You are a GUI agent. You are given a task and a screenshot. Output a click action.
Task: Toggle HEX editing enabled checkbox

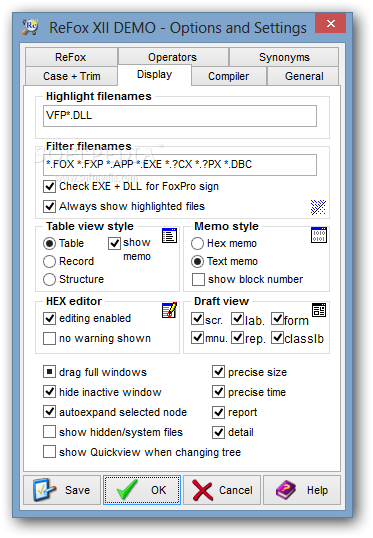click(x=49, y=318)
